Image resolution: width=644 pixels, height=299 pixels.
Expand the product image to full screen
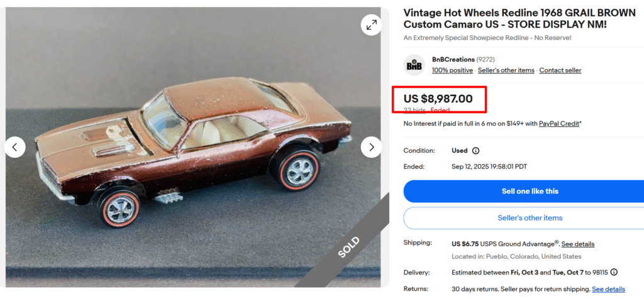click(x=371, y=24)
